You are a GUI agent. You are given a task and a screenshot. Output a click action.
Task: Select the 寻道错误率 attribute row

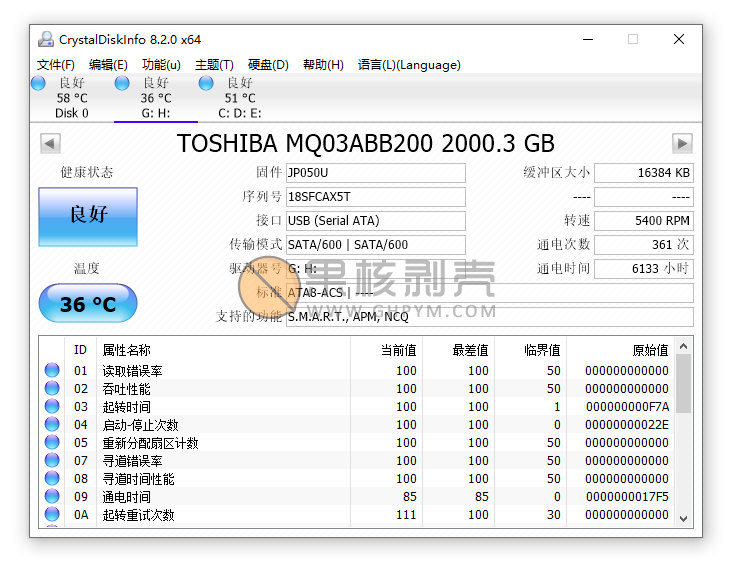(x=357, y=460)
